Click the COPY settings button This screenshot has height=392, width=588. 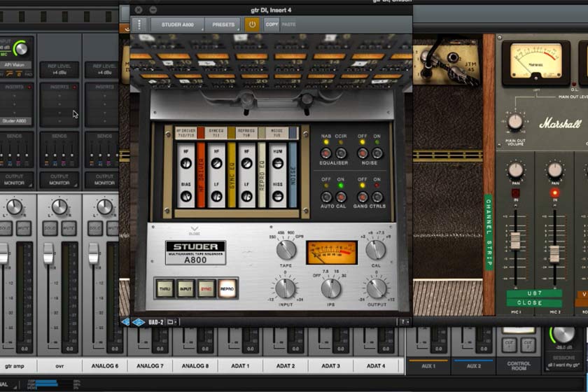(272, 24)
